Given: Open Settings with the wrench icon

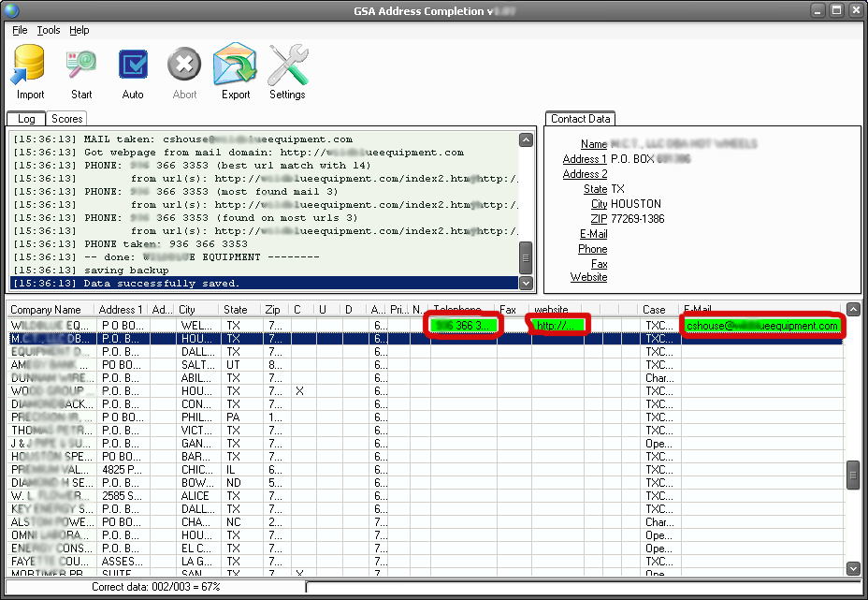Looking at the screenshot, I should point(287,71).
